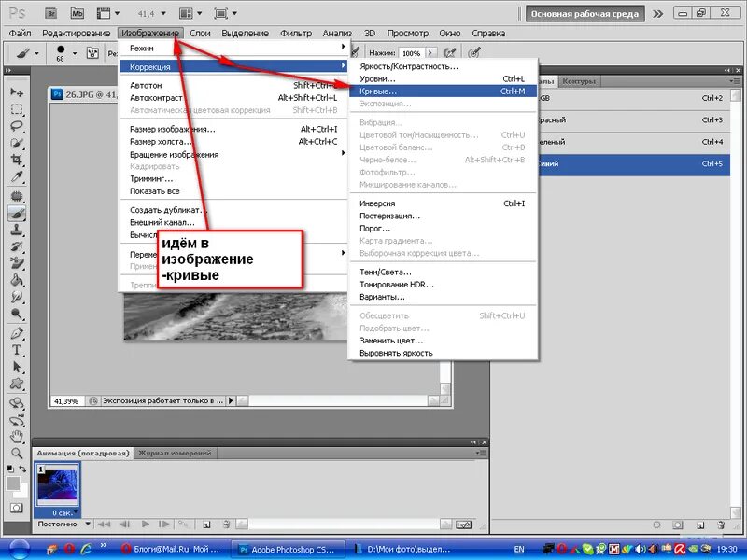
Task: Launch Adobe Bridge from top bar
Action: tap(51, 13)
